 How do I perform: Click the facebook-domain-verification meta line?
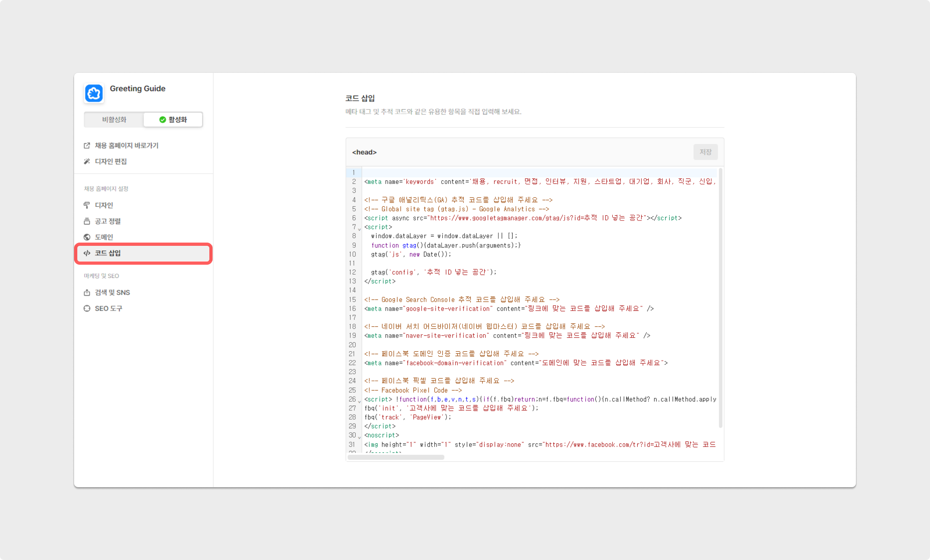point(516,363)
